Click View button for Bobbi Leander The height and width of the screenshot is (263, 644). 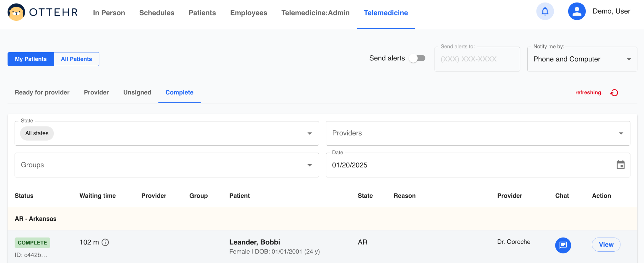(x=606, y=244)
